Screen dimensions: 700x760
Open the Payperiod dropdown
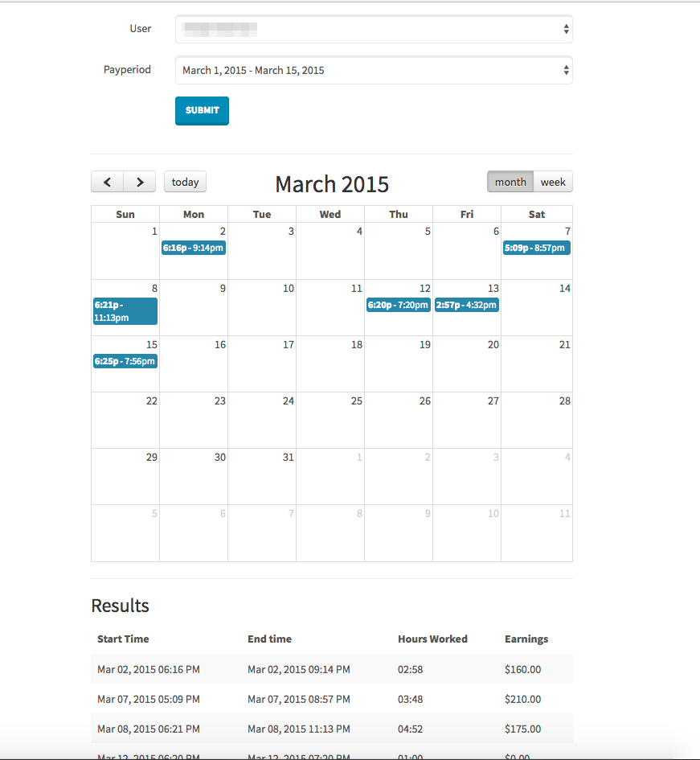(374, 70)
